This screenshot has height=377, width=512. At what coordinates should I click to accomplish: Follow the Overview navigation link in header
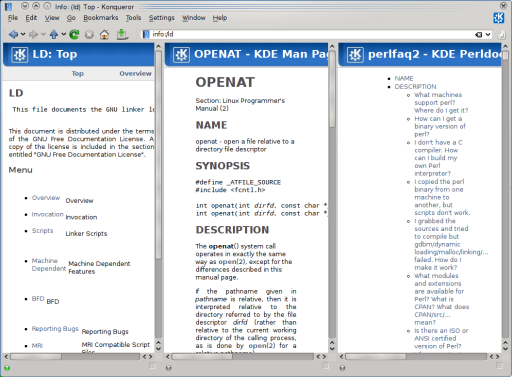tap(135, 73)
